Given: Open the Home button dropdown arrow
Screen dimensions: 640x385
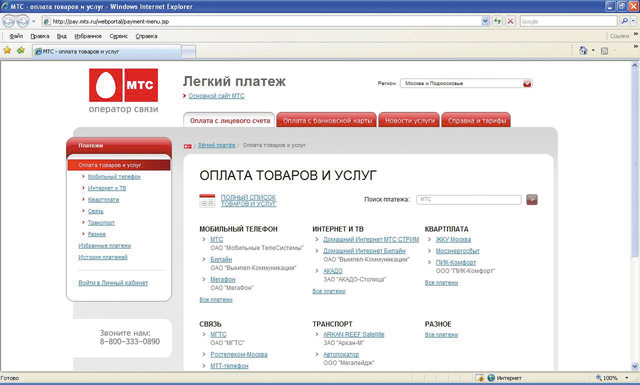Looking at the screenshot, I should click(x=593, y=51).
